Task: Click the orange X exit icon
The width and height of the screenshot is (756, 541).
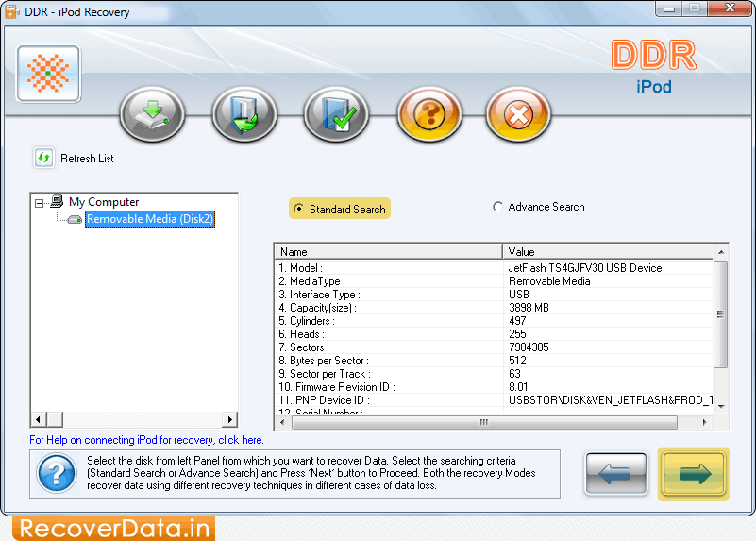Action: [518, 114]
